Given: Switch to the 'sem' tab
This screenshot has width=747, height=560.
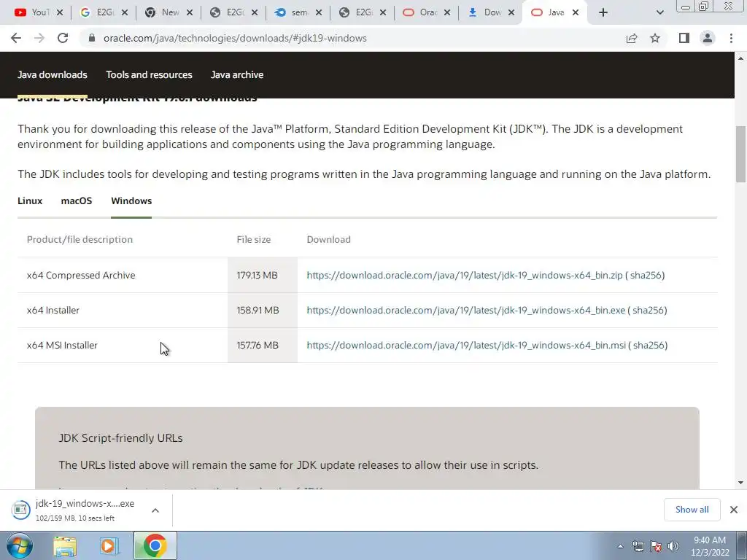Looking at the screenshot, I should pos(293,12).
